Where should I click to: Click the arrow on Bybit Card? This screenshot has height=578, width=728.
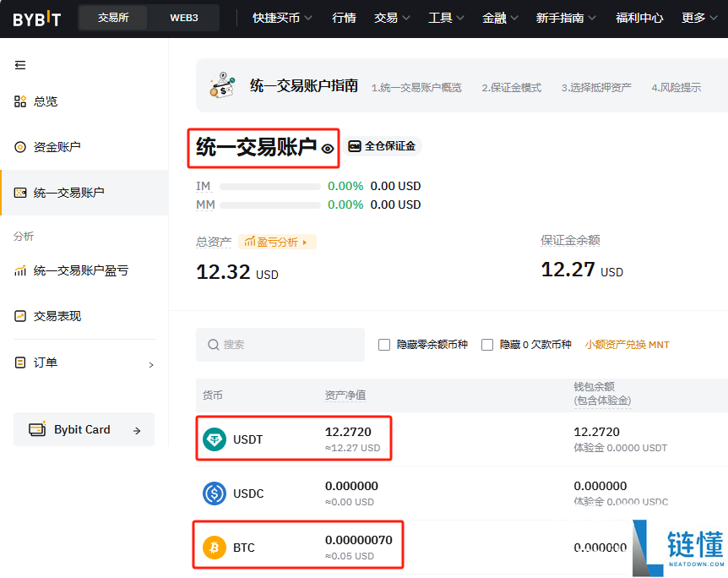tap(137, 431)
